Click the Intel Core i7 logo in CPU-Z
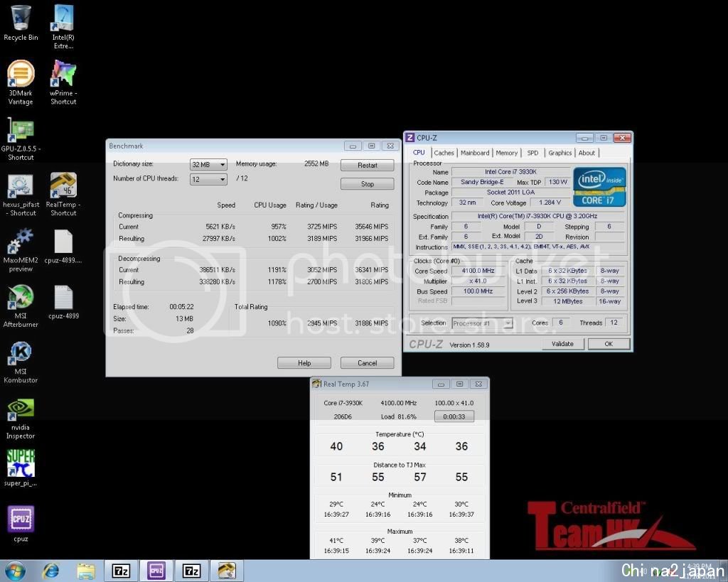The image size is (728, 582). click(599, 187)
